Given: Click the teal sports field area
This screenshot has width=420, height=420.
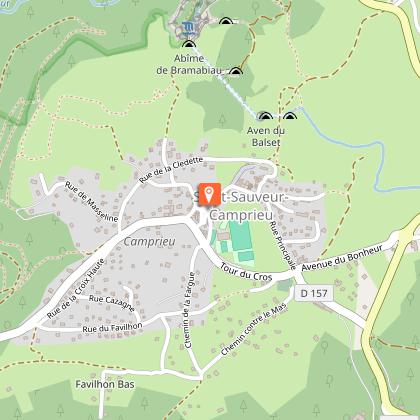Looking at the screenshot, I should [x=241, y=236].
